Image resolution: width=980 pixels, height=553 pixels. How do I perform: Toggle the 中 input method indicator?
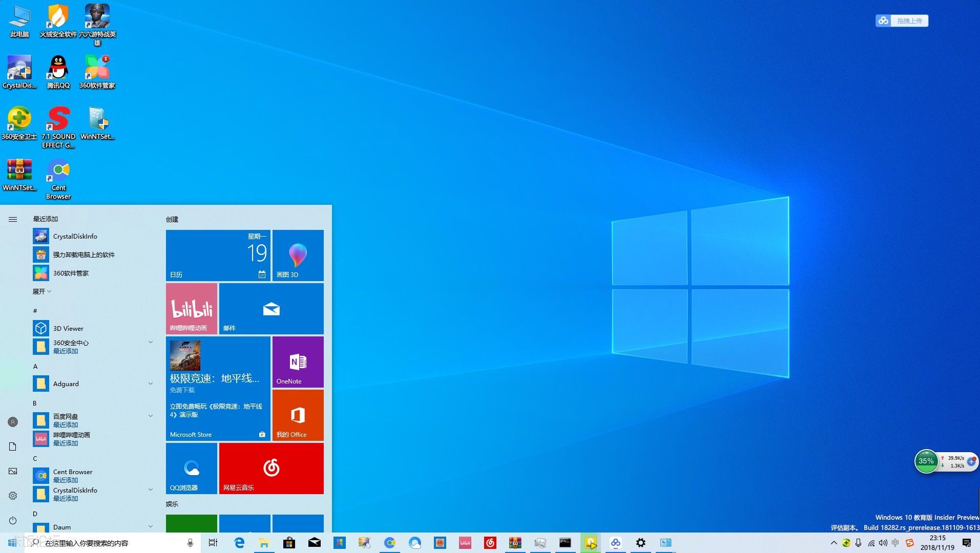[x=895, y=543]
